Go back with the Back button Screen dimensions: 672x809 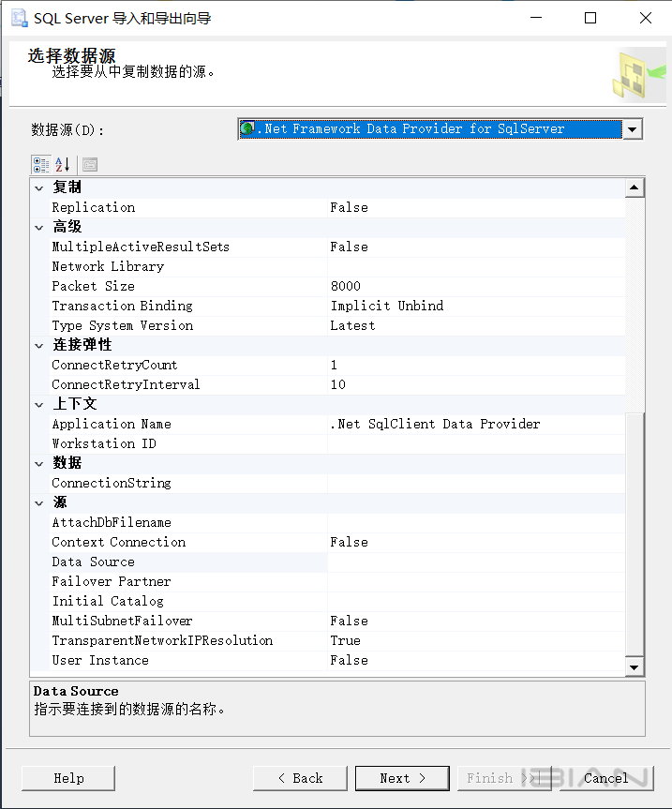(300, 778)
